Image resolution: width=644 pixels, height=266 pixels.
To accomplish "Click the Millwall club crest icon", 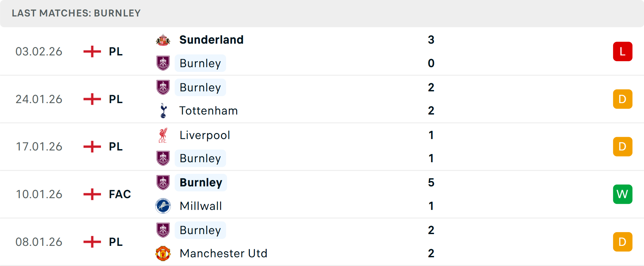I will click(x=163, y=206).
